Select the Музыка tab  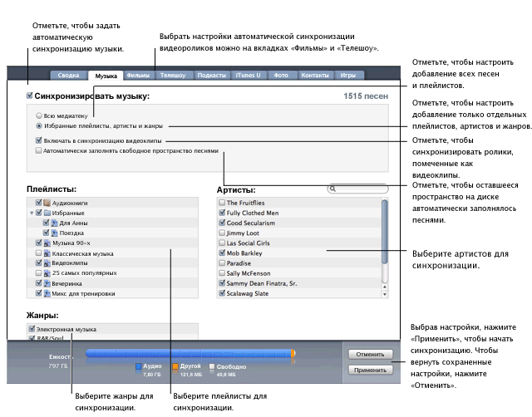106,76
